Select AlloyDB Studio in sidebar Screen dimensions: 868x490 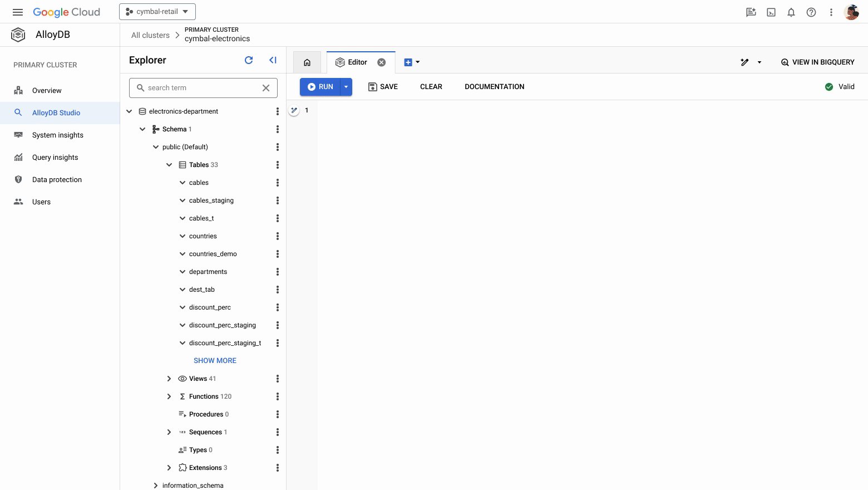pyautogui.click(x=60, y=113)
